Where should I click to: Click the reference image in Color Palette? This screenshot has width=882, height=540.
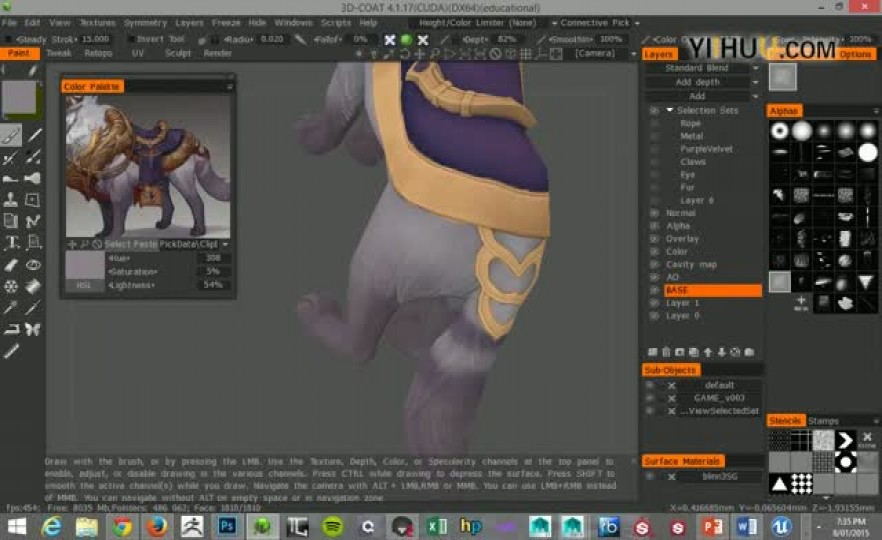click(148, 166)
